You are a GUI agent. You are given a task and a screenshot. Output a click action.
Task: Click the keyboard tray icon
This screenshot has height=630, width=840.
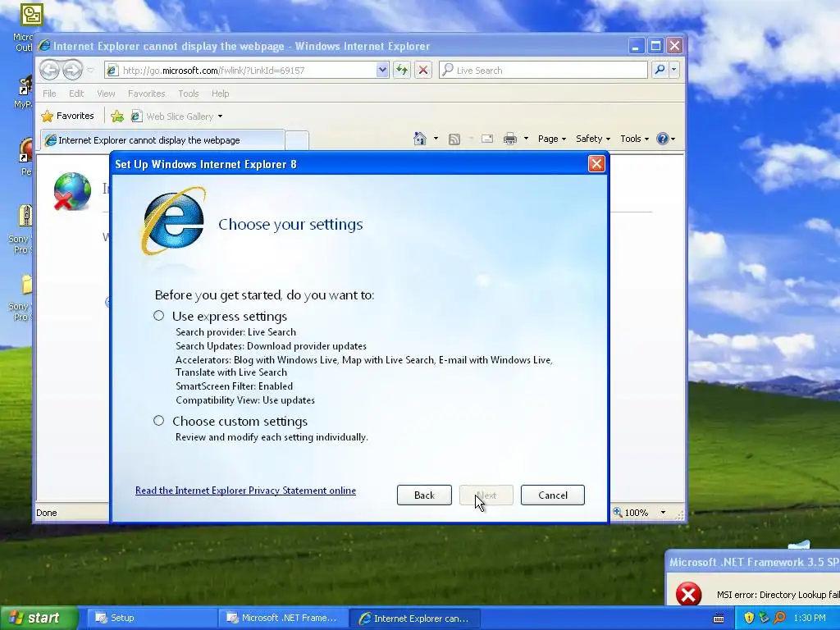[x=719, y=619]
